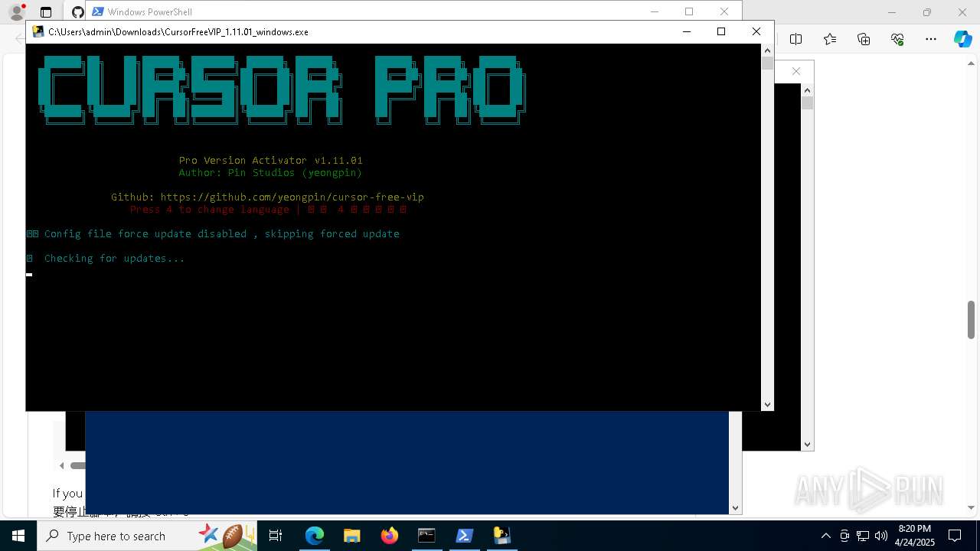The height and width of the screenshot is (551, 980).
Task: Open the volume tray icon
Action: pyautogui.click(x=881, y=536)
